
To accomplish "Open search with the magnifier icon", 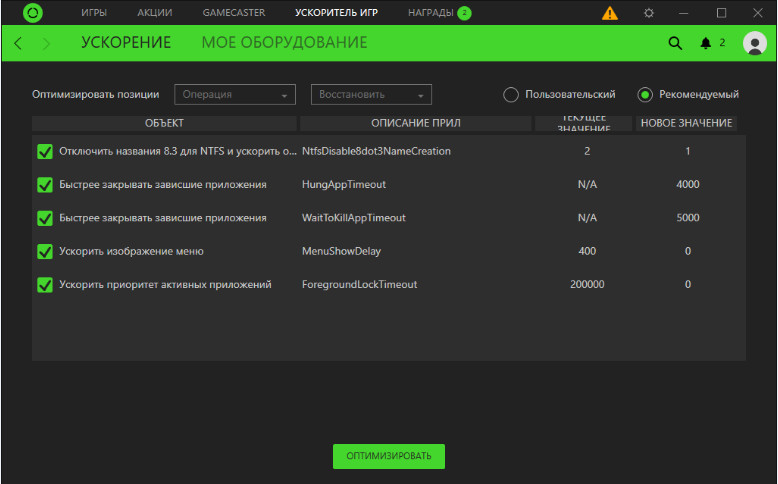I will click(675, 43).
